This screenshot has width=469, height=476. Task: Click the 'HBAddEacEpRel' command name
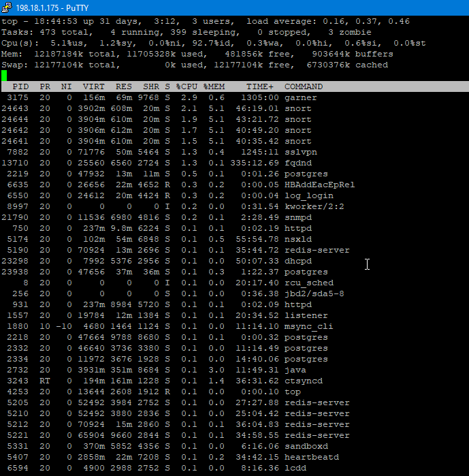pyautogui.click(x=319, y=185)
